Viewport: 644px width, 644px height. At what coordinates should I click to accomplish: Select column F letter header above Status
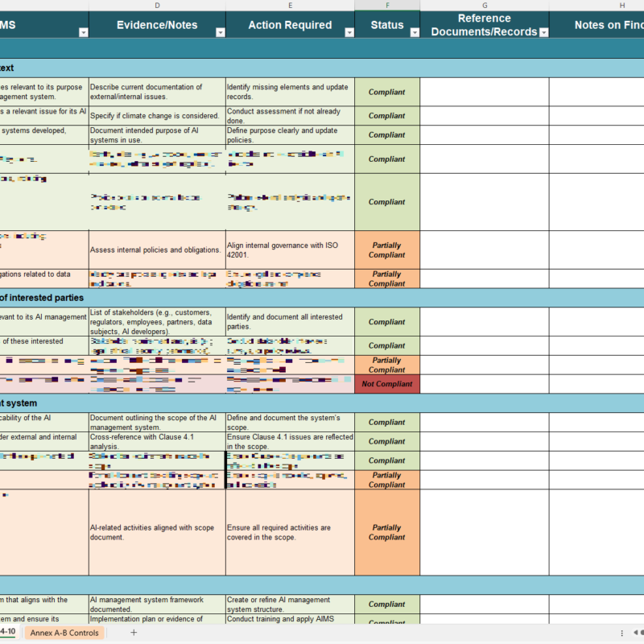pos(387,6)
